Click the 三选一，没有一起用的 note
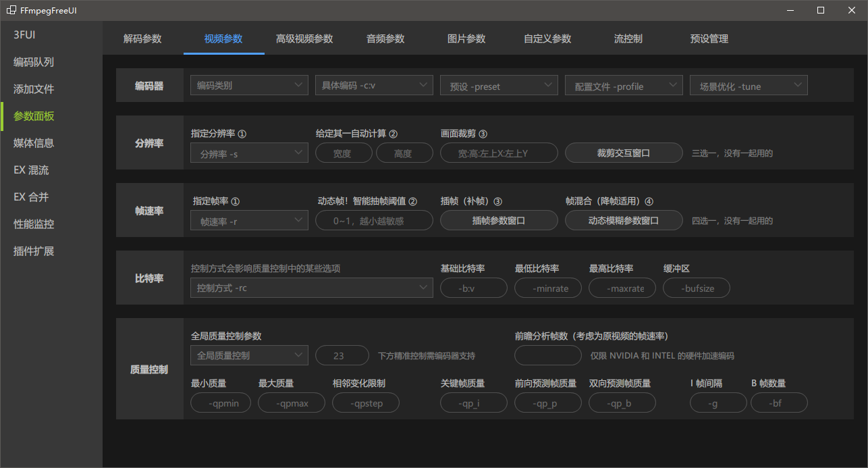This screenshot has width=868, height=468. tap(732, 153)
